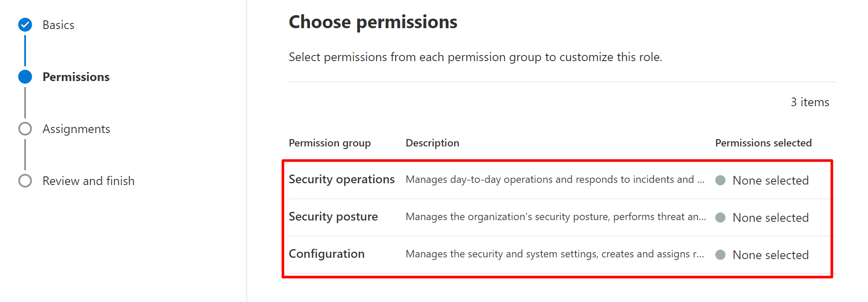Open the Review and finish step

pos(88,181)
